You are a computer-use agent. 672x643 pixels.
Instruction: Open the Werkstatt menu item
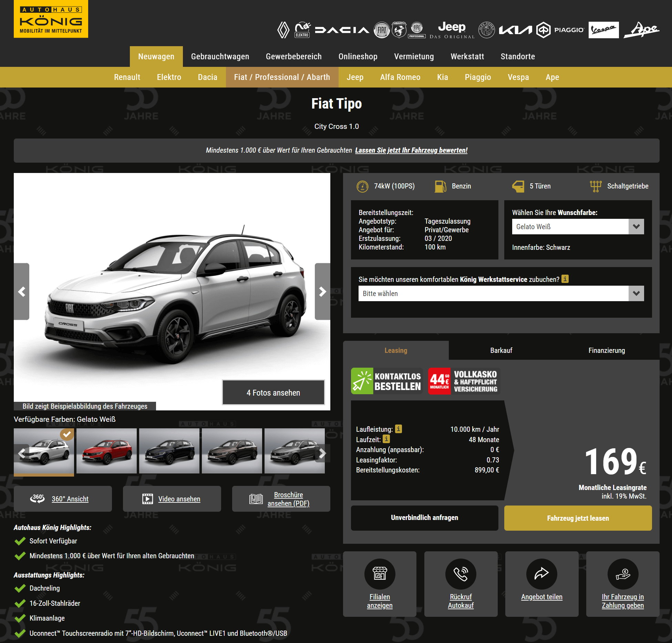(x=467, y=57)
